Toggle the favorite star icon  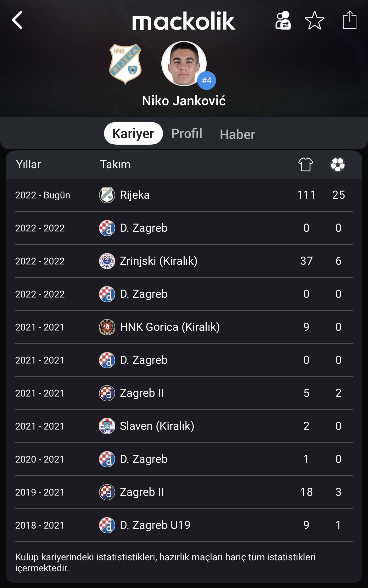315,20
